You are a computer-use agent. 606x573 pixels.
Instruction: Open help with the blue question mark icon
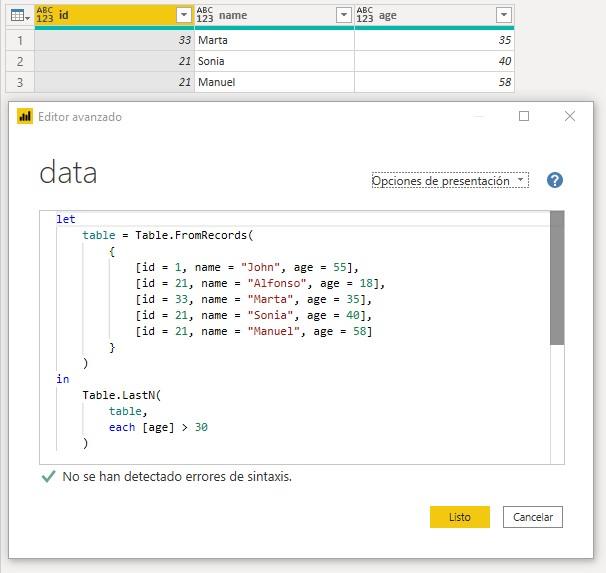point(555,181)
